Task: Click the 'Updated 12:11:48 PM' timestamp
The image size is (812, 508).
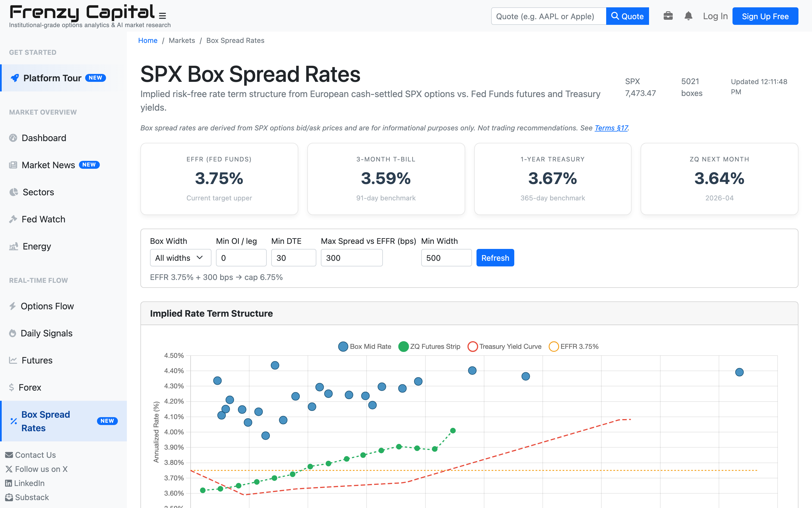Action: [x=759, y=87]
